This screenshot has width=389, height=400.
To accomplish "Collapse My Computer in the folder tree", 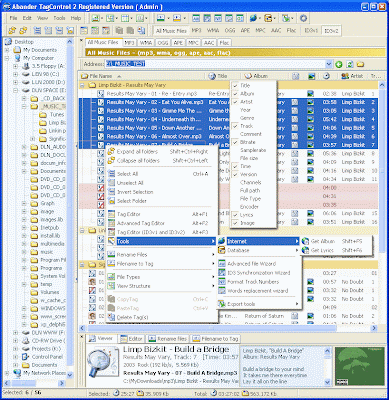I will coord(7,58).
